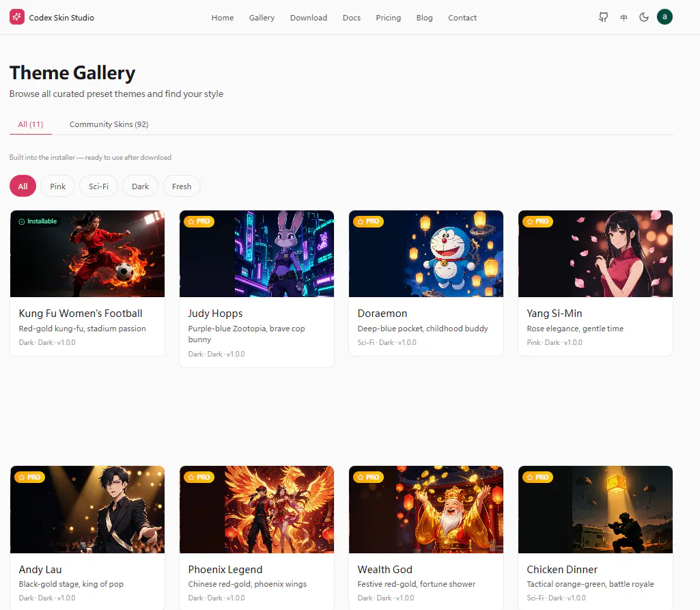The height and width of the screenshot is (610, 700).
Task: Open the Download page
Action: point(309,17)
